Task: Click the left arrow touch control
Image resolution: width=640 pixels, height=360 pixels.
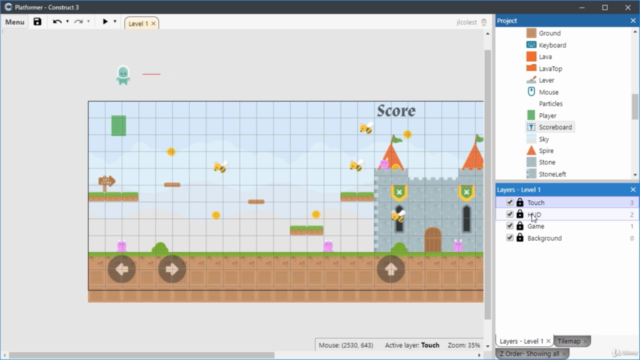Action: pyautogui.click(x=122, y=269)
